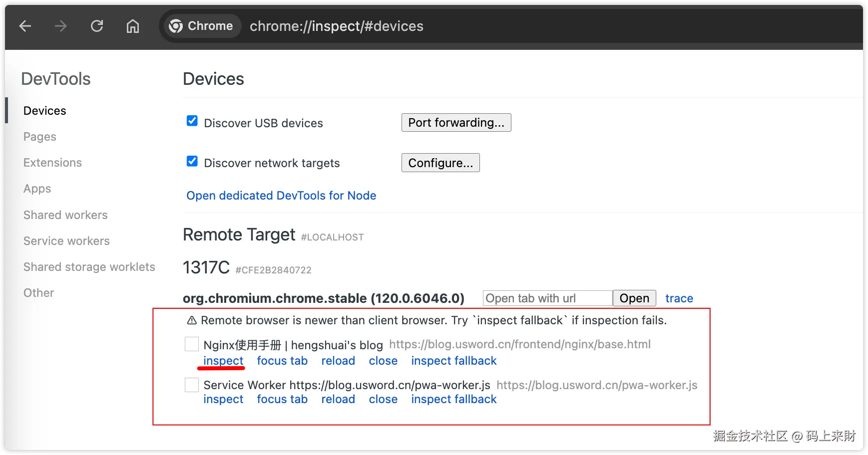Disable Discover network targets checkbox
This screenshot has height=455, width=868.
(x=192, y=161)
